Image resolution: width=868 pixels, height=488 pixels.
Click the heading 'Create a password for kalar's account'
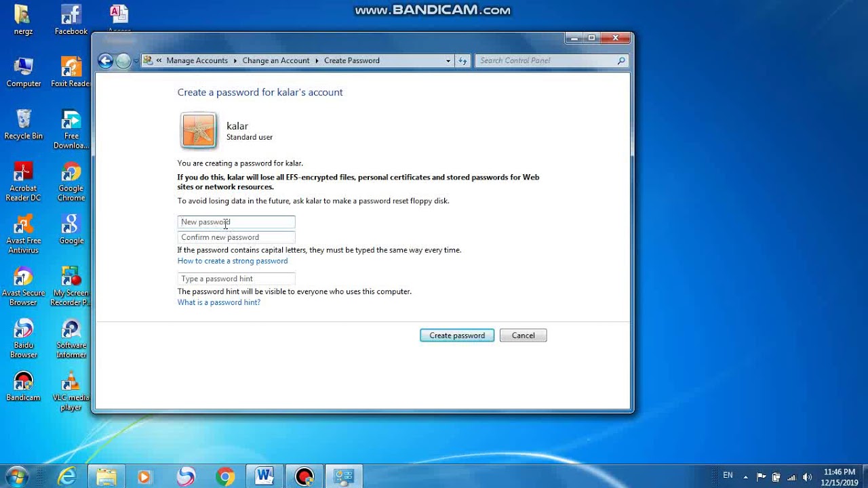pyautogui.click(x=260, y=92)
